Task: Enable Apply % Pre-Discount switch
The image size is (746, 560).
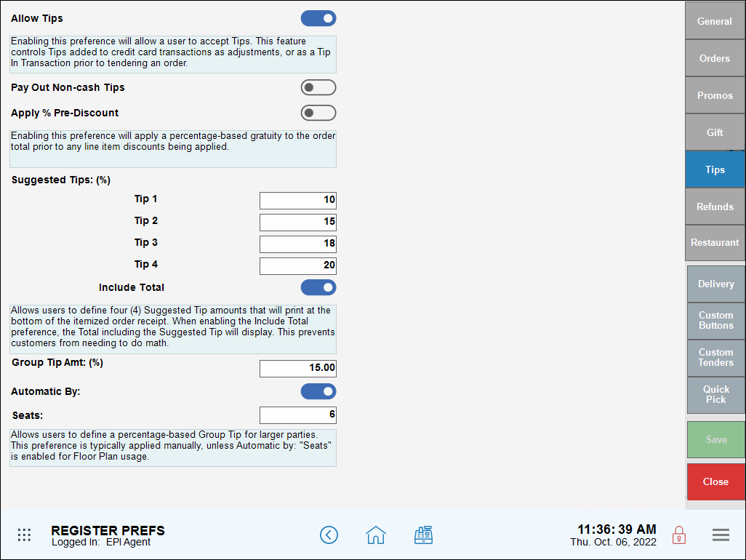Action: coord(318,113)
